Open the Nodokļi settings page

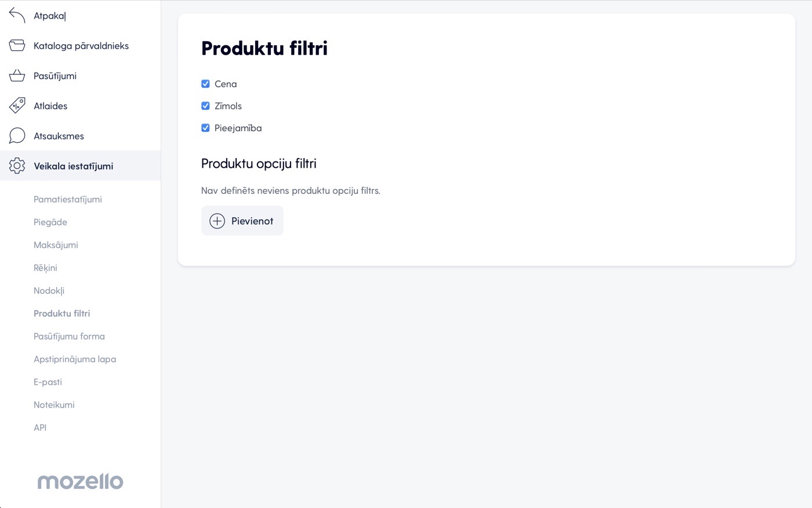[x=49, y=291]
